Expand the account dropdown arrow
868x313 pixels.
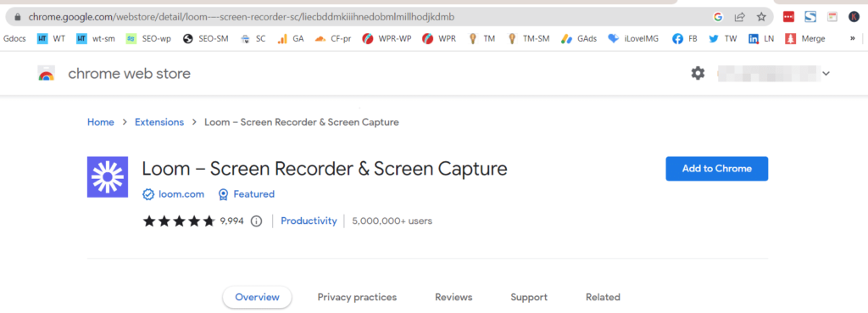[x=826, y=73]
